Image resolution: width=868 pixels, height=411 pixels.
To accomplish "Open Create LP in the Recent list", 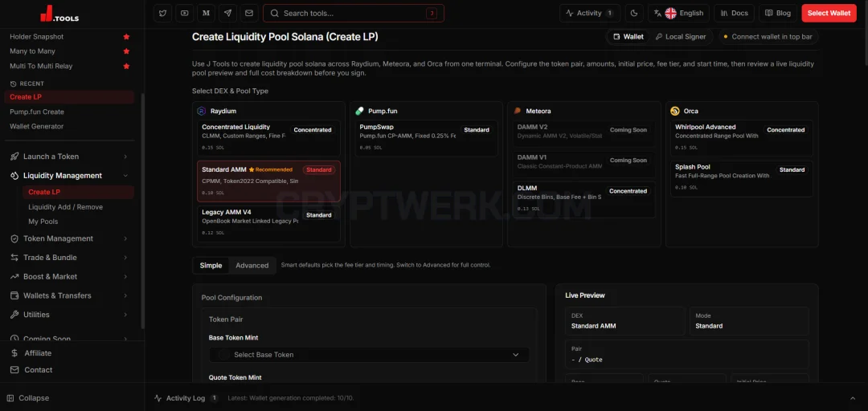I will [69, 97].
